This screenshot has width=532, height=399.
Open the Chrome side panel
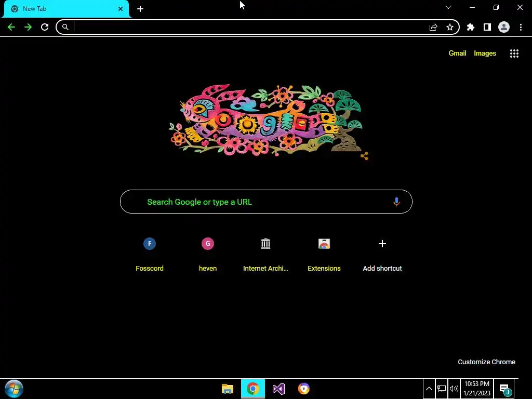click(x=487, y=27)
